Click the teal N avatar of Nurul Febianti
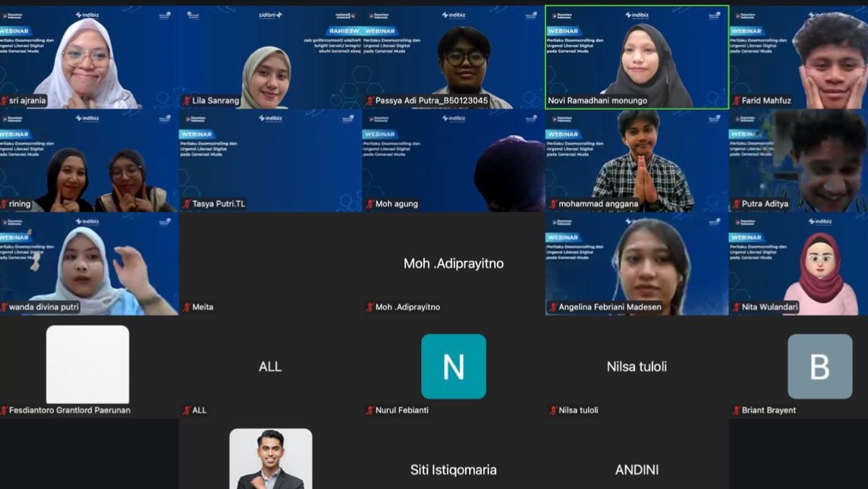868x489 pixels. (454, 367)
